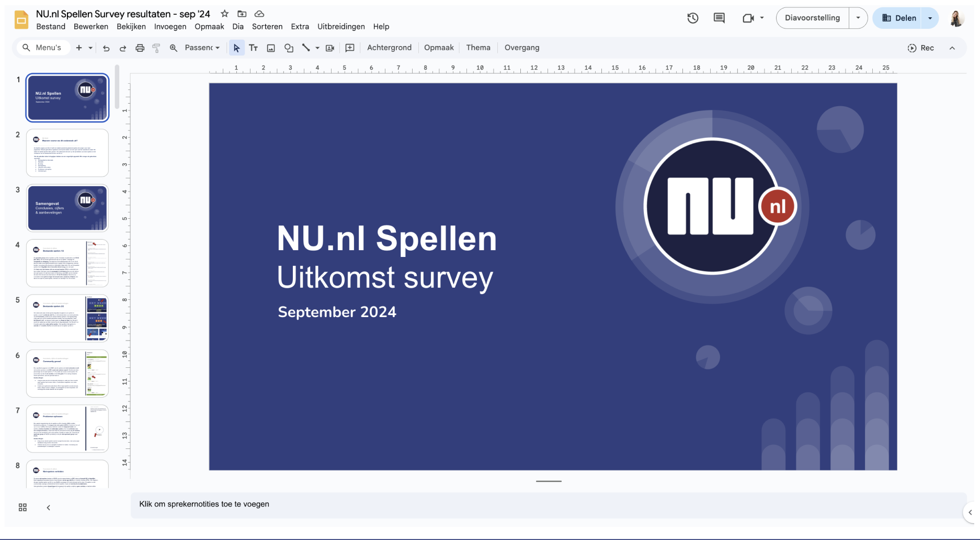Viewport: 980px width, 540px height.
Task: Click the filmstrip scrollbar
Action: click(x=117, y=86)
